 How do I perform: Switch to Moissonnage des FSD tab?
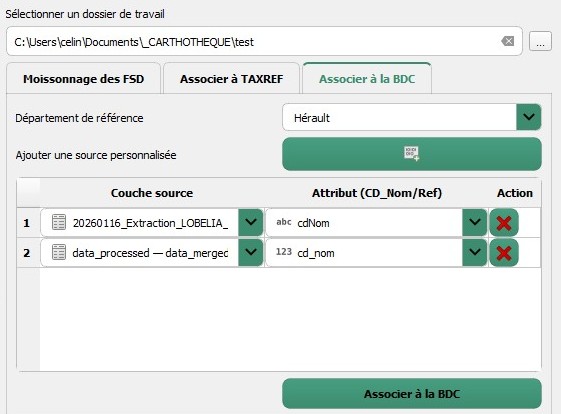pos(83,79)
